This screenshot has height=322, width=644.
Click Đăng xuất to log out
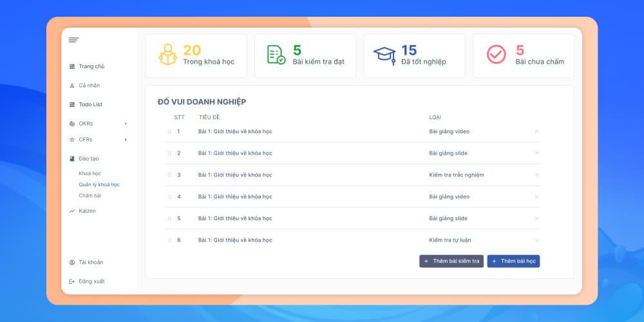pos(91,281)
